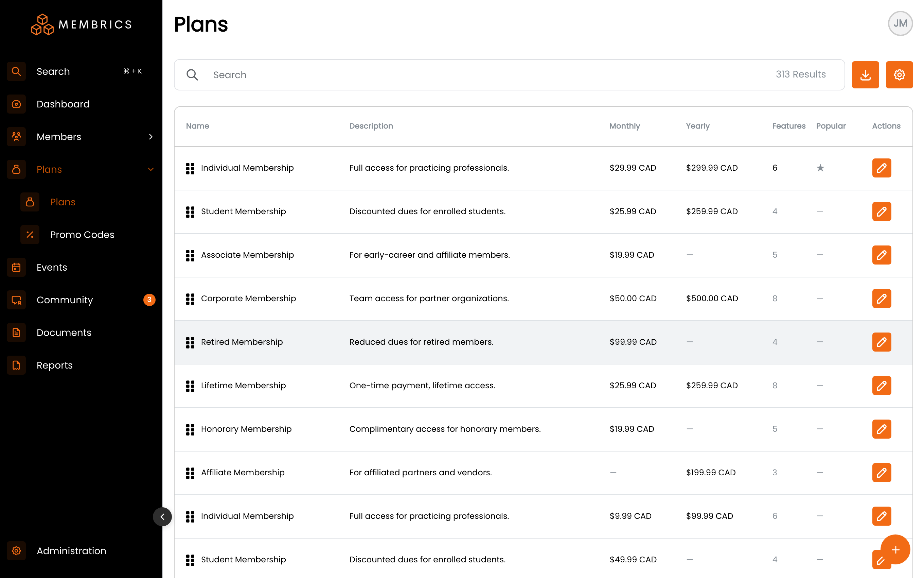Image resolution: width=924 pixels, height=578 pixels.
Task: Focus the Plans search input field
Action: [x=509, y=74]
